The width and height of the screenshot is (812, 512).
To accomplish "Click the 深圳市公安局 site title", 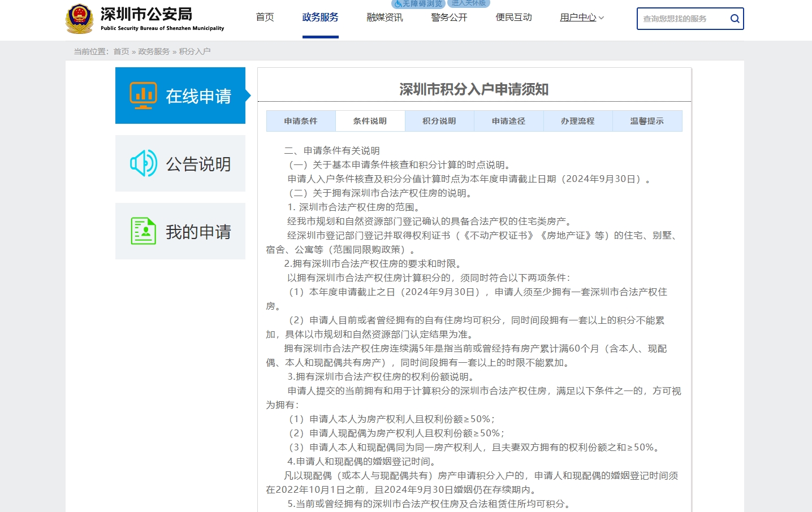I will [x=146, y=14].
